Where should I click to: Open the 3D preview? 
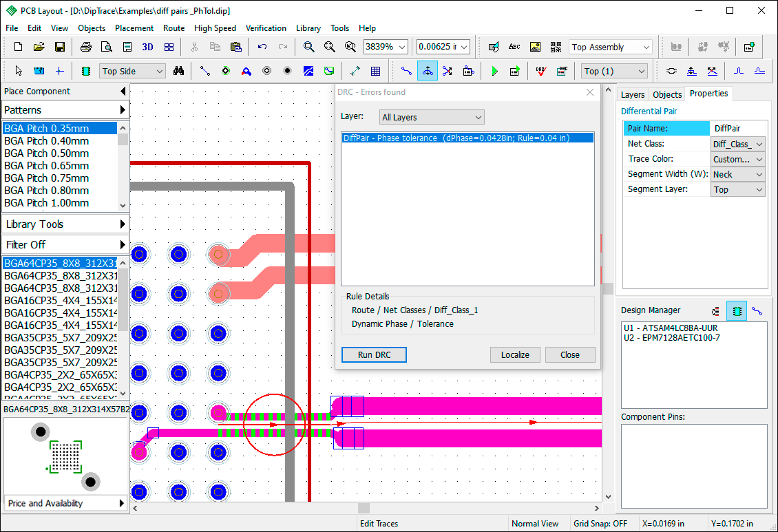coord(147,47)
